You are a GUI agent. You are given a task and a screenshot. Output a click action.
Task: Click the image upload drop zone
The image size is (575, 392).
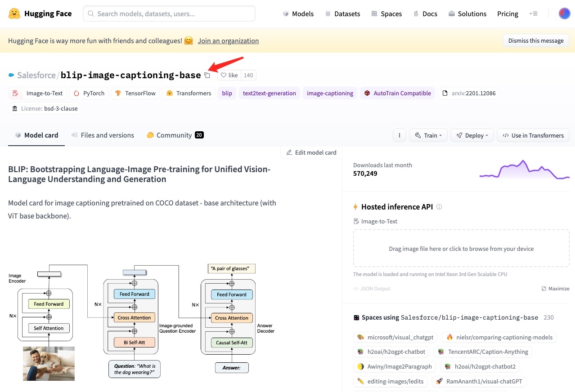(x=461, y=249)
